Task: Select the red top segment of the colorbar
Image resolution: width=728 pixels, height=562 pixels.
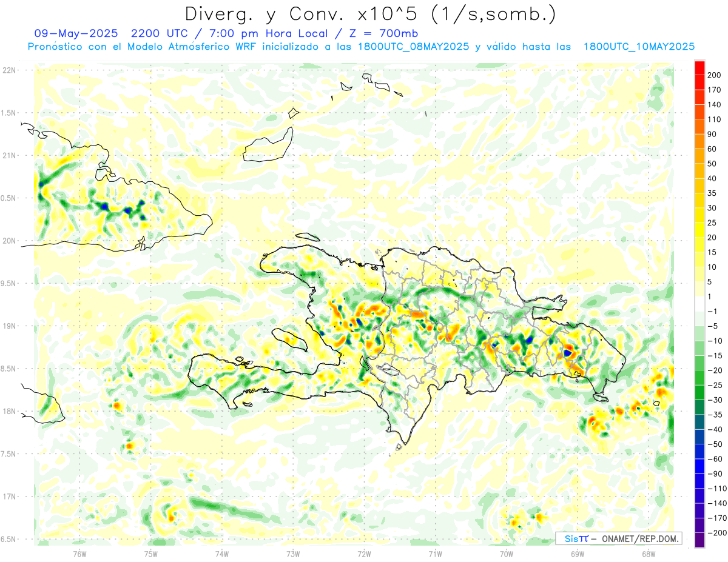Action: (699, 67)
